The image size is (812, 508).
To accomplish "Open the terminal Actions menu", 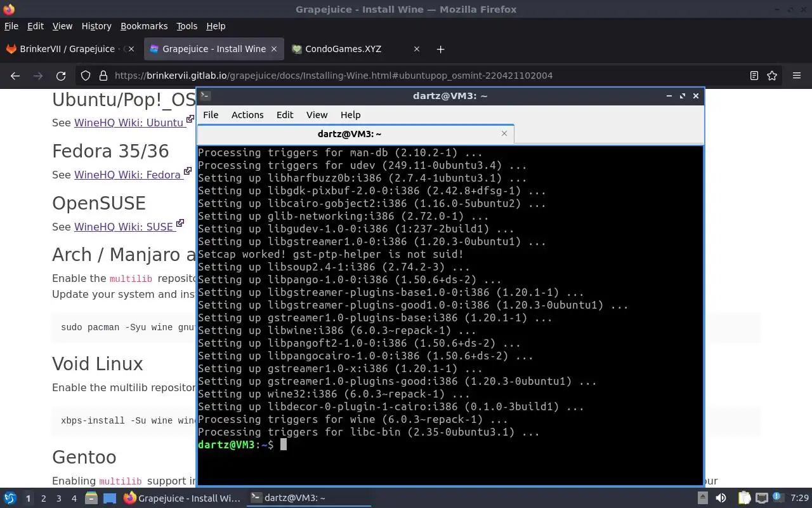I will (x=247, y=115).
